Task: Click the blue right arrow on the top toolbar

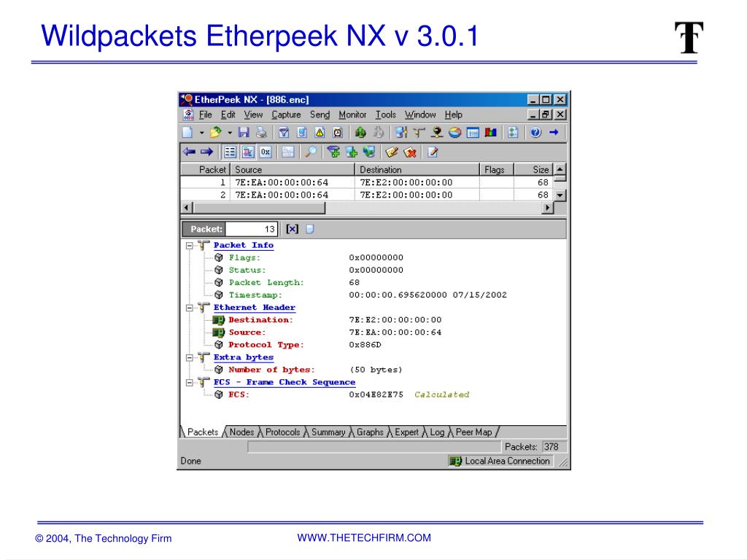Action: pos(554,133)
